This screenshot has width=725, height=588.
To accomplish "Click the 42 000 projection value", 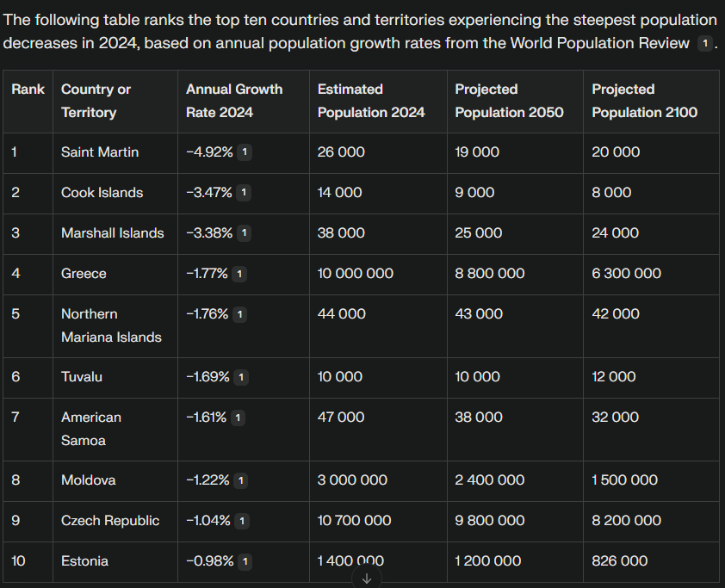I will [616, 314].
